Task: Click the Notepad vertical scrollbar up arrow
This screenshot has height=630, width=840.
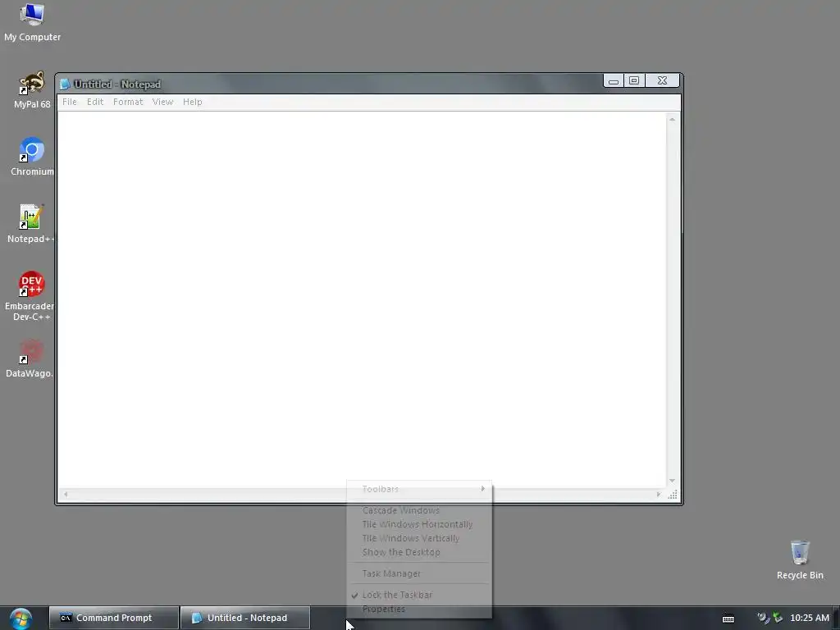Action: click(x=672, y=119)
